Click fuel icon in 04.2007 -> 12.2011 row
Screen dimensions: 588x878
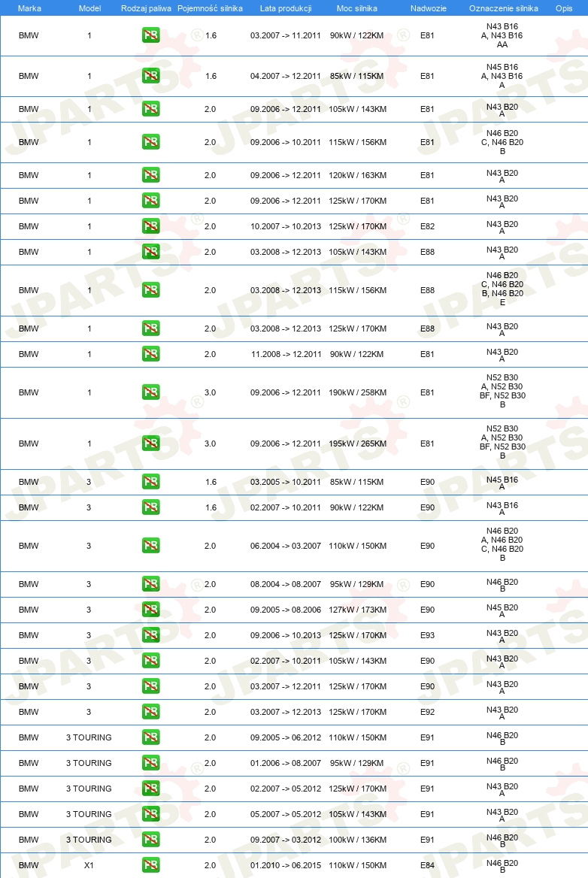[150, 76]
